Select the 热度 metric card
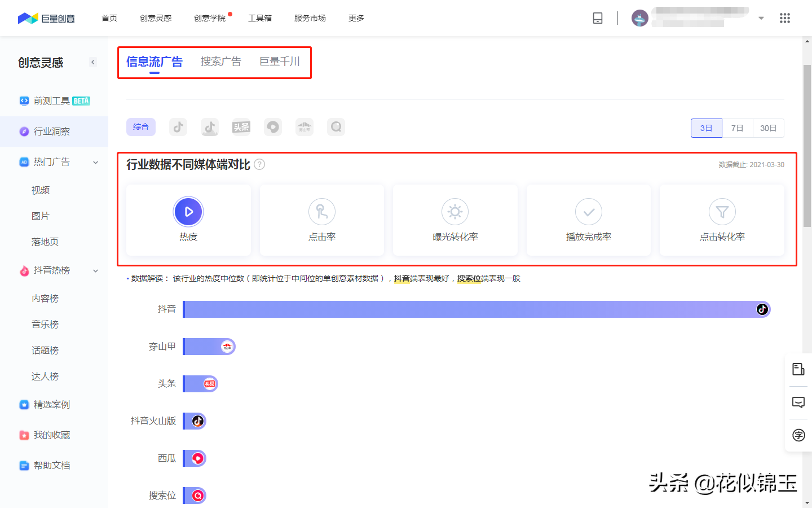 (188, 220)
